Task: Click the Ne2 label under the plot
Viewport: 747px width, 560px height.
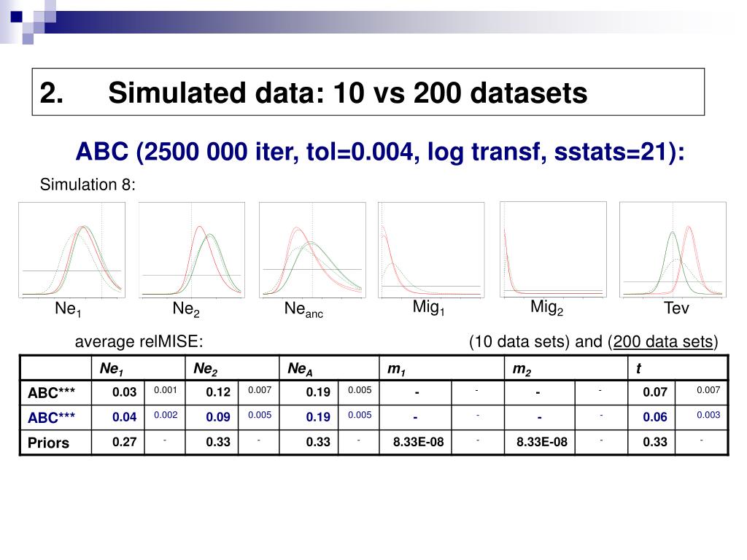Action: [186, 309]
